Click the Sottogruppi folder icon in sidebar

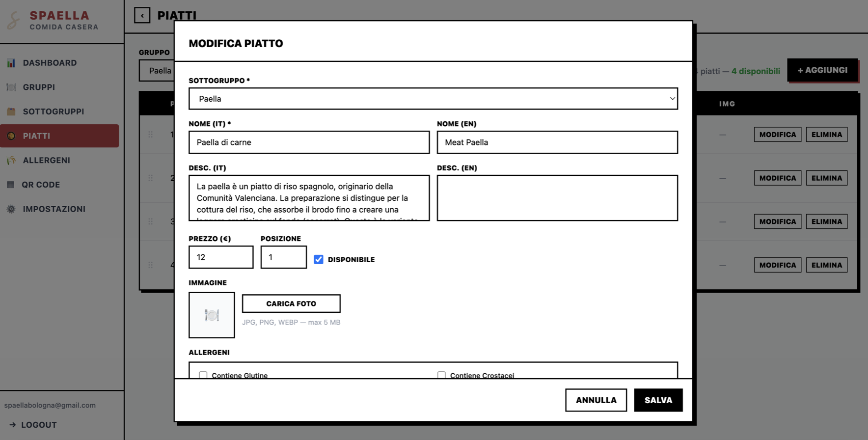point(11,111)
